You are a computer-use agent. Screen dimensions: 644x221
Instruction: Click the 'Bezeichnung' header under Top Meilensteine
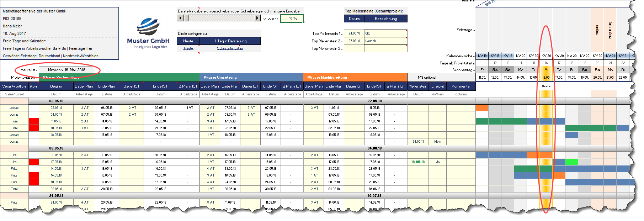(386, 19)
